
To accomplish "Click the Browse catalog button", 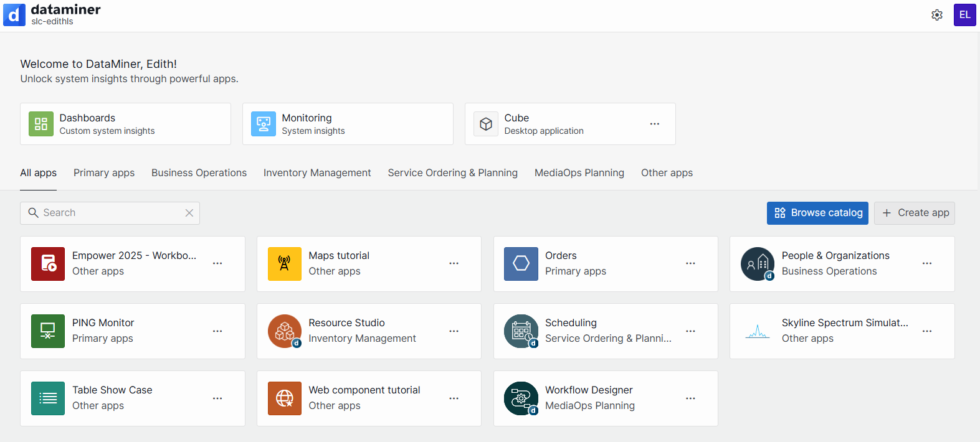I will pos(817,213).
